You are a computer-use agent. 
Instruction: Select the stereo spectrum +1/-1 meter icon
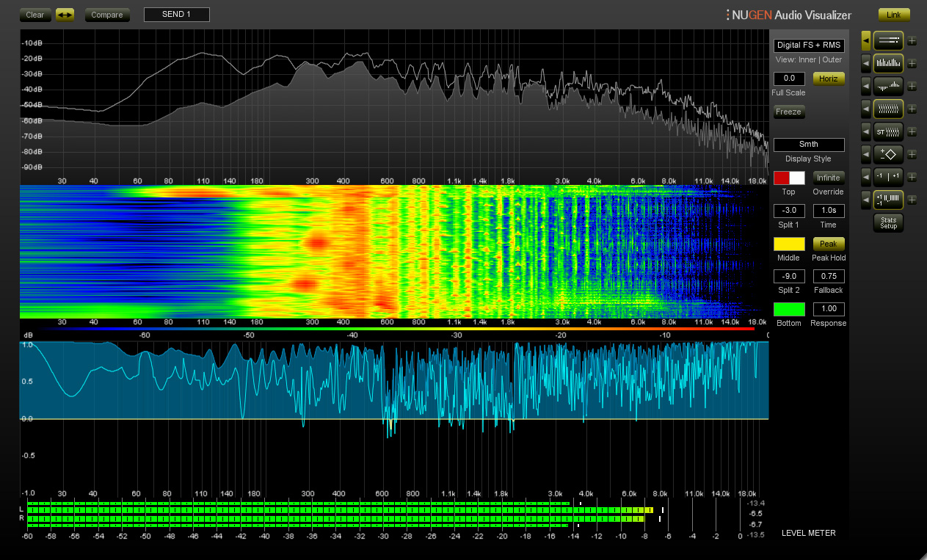point(888,200)
